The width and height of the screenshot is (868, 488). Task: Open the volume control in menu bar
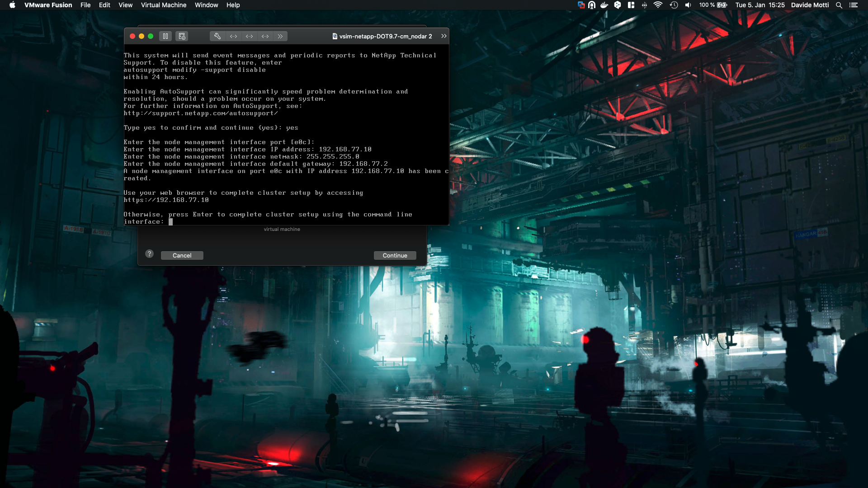tap(688, 5)
